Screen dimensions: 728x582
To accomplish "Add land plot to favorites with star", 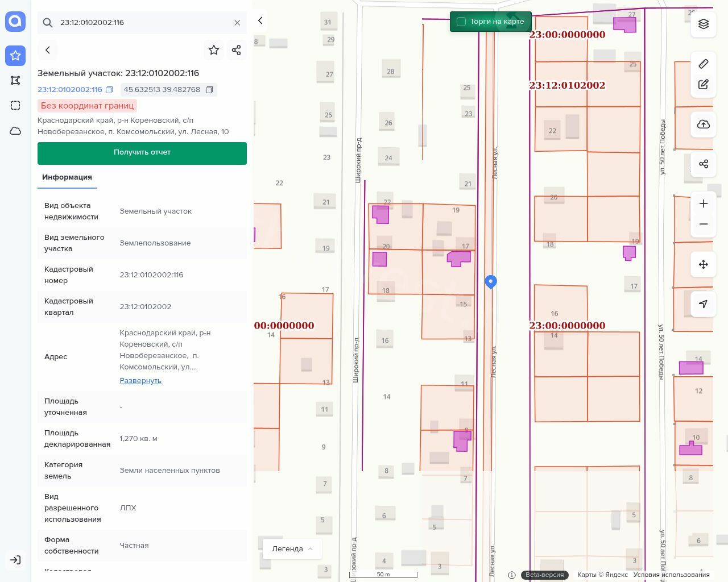I will [214, 50].
